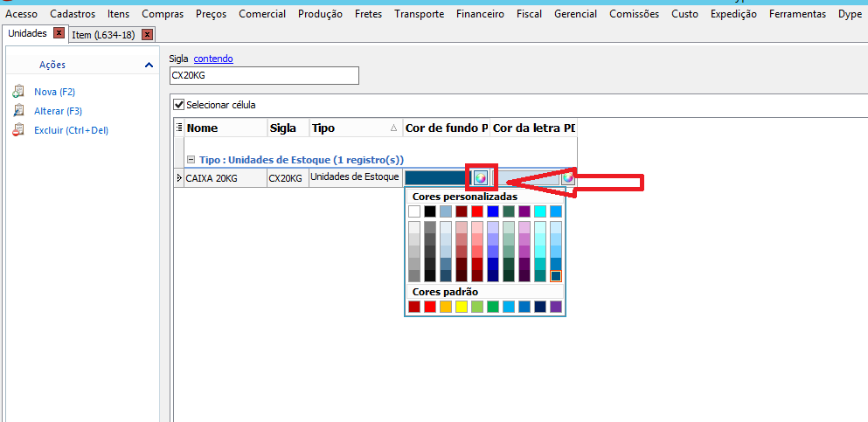Open the Fretes menu

(x=368, y=14)
